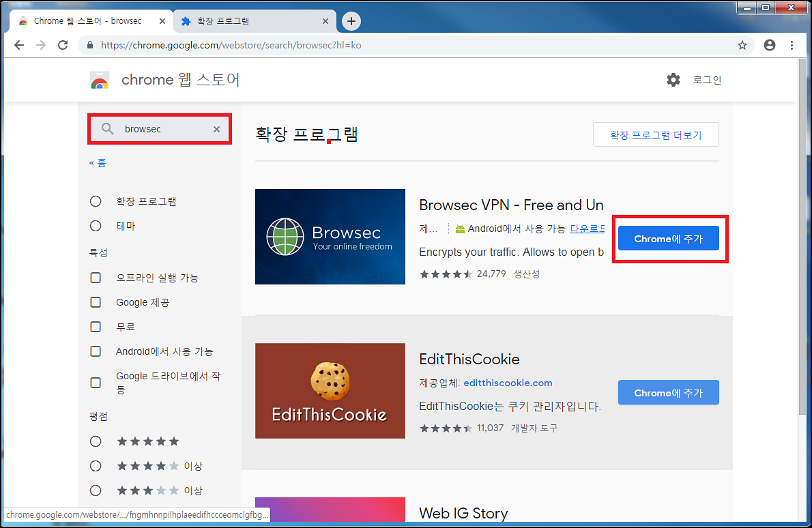Open the EditThisCookie thumbnail image
This screenshot has width=812, height=528.
pos(330,391)
